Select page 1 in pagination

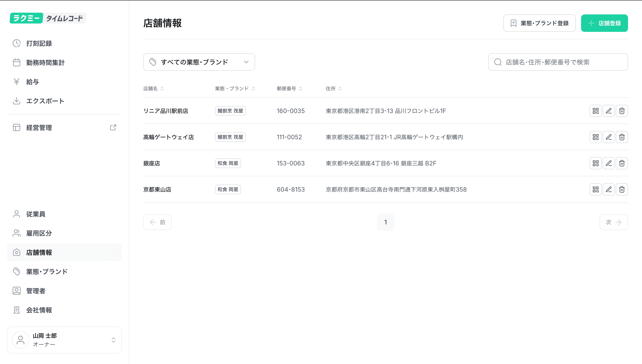pyautogui.click(x=385, y=222)
